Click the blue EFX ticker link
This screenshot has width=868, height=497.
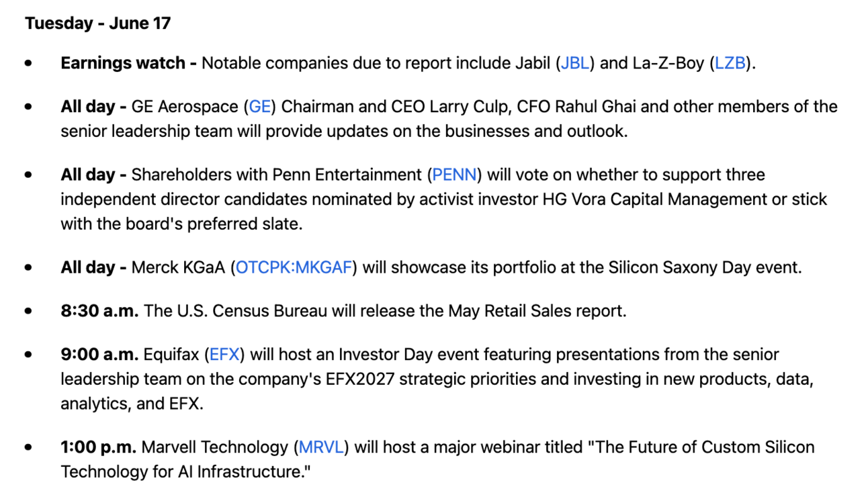[x=224, y=354]
